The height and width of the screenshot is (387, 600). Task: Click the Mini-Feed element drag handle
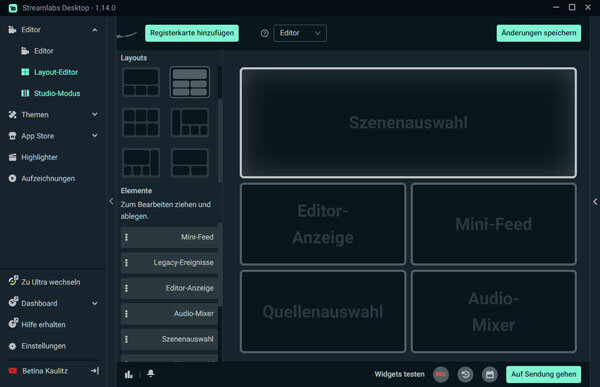pos(126,237)
